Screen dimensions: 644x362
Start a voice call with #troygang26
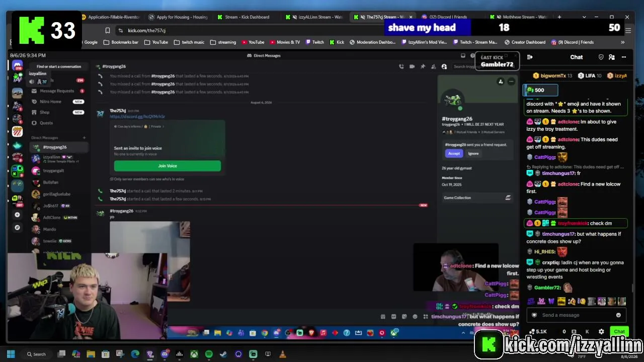click(401, 66)
